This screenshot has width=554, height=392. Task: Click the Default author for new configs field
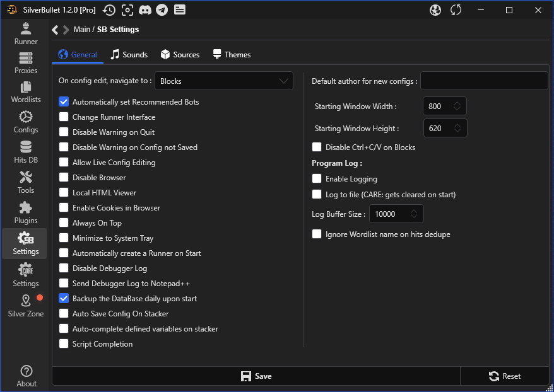[484, 81]
